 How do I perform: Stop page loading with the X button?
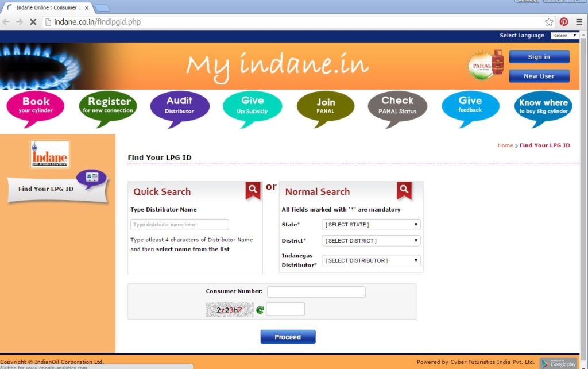33,22
